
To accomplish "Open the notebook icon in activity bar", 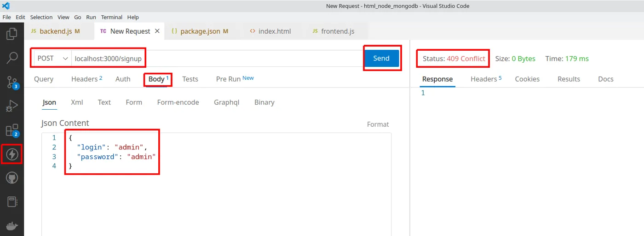I will point(12,202).
